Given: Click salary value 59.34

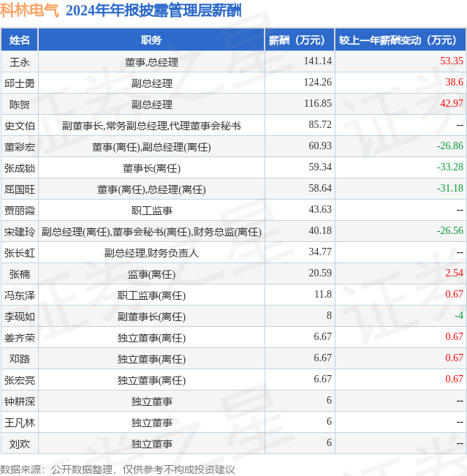Looking at the screenshot, I should pyautogui.click(x=320, y=167).
